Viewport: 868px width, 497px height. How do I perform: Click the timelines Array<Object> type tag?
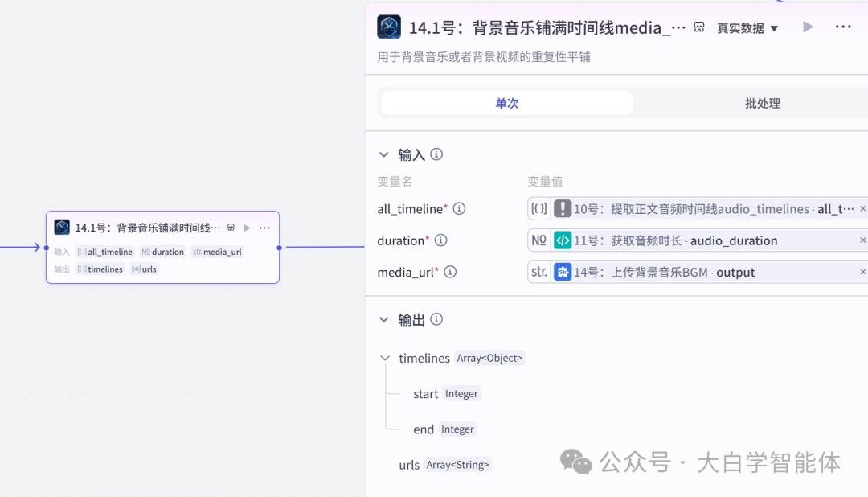489,359
